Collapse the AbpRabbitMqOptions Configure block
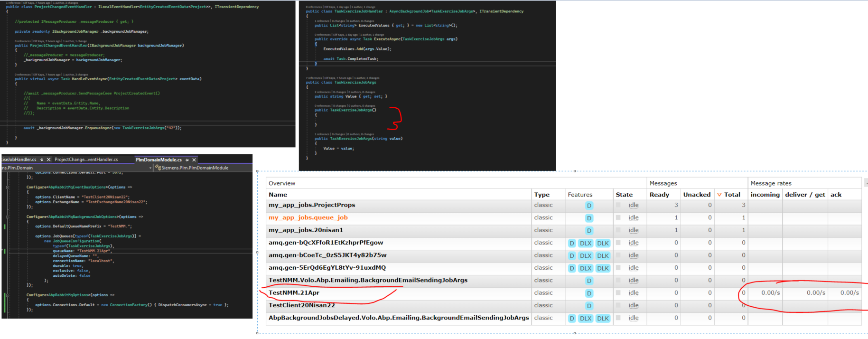The height and width of the screenshot is (339, 868). [8, 295]
